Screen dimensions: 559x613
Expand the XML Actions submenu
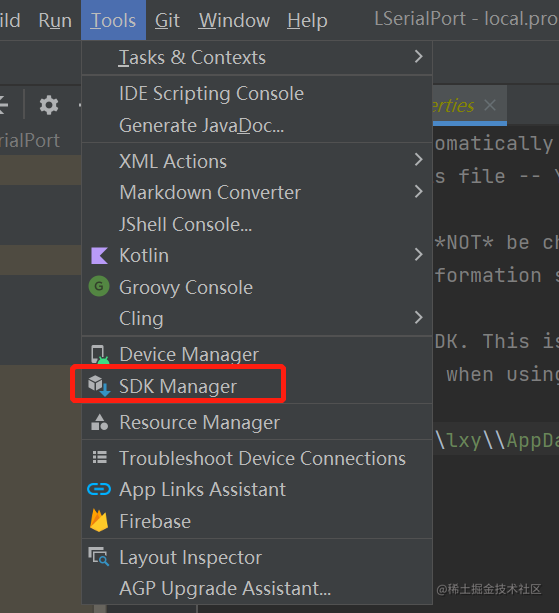point(257,161)
